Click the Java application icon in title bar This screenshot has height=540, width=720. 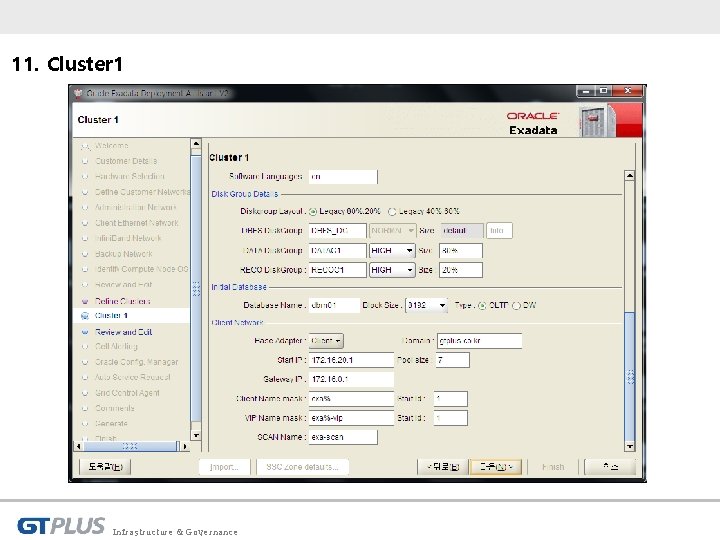pos(78,94)
